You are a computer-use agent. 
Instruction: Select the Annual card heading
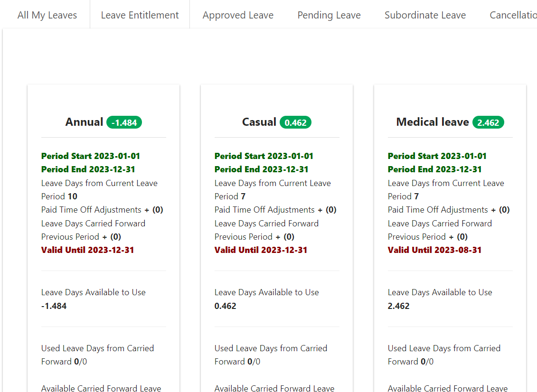click(84, 122)
